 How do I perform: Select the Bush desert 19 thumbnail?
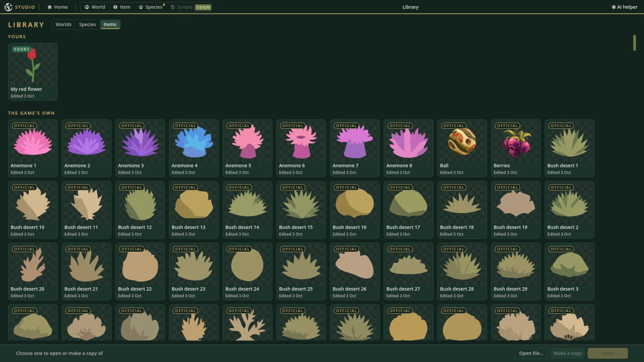click(x=516, y=210)
